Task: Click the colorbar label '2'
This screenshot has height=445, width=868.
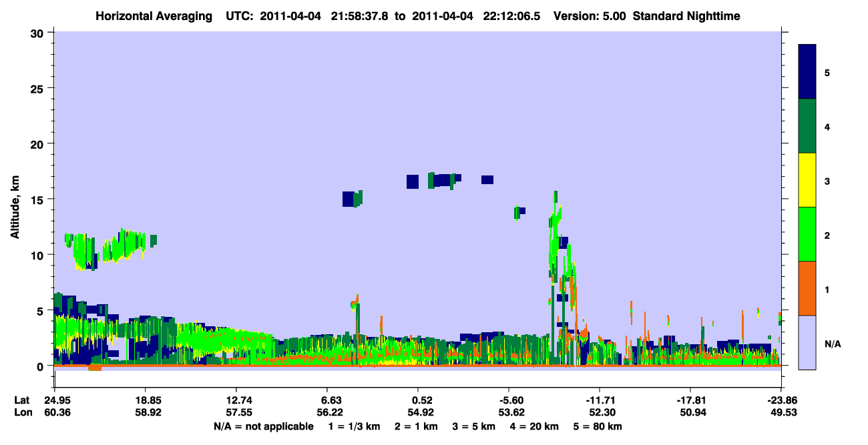Action: click(x=827, y=234)
